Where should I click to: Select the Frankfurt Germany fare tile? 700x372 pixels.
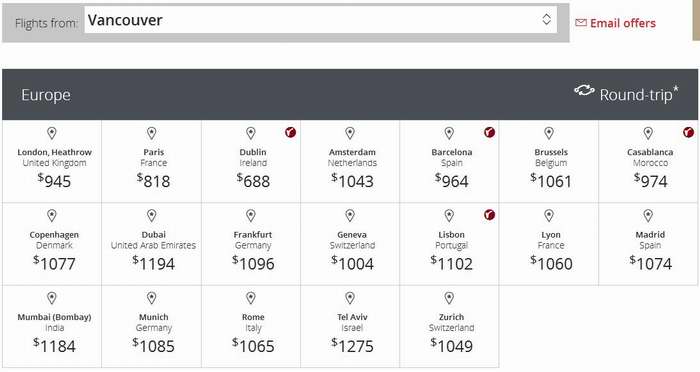251,244
